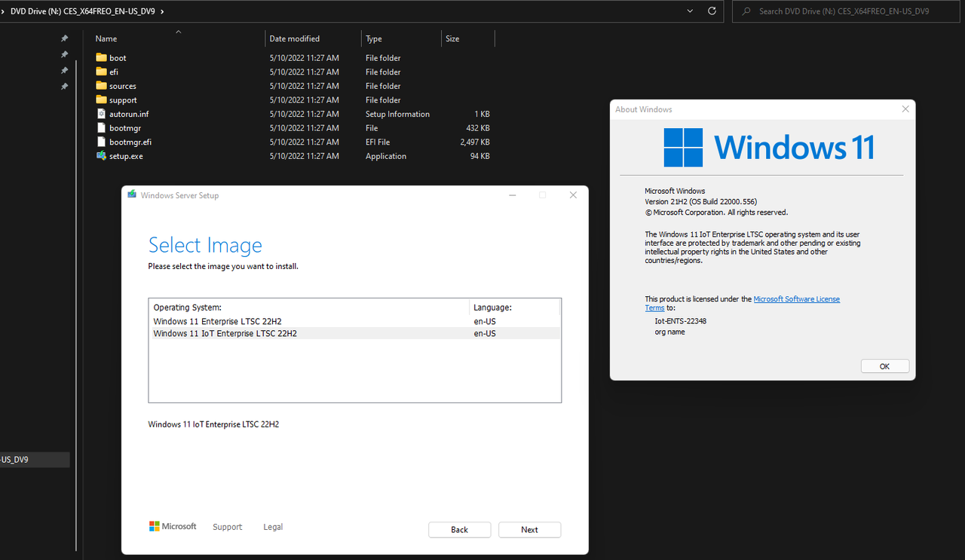Click the boot folder name
The width and height of the screenshot is (965, 560).
pos(118,58)
